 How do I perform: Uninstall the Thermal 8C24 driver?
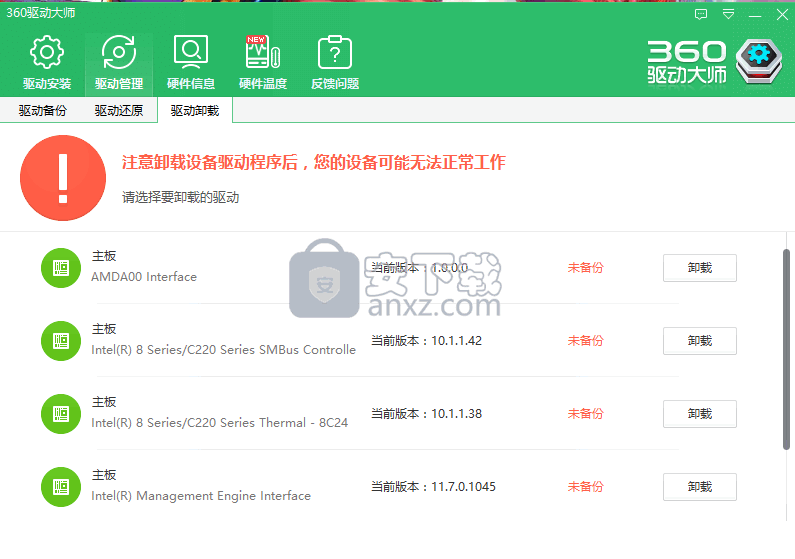[700, 414]
